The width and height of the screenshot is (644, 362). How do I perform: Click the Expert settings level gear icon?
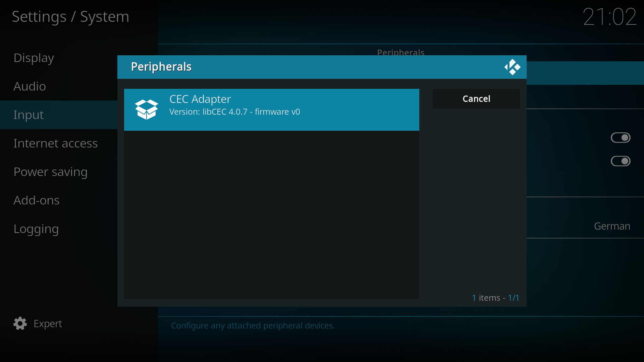click(x=20, y=323)
